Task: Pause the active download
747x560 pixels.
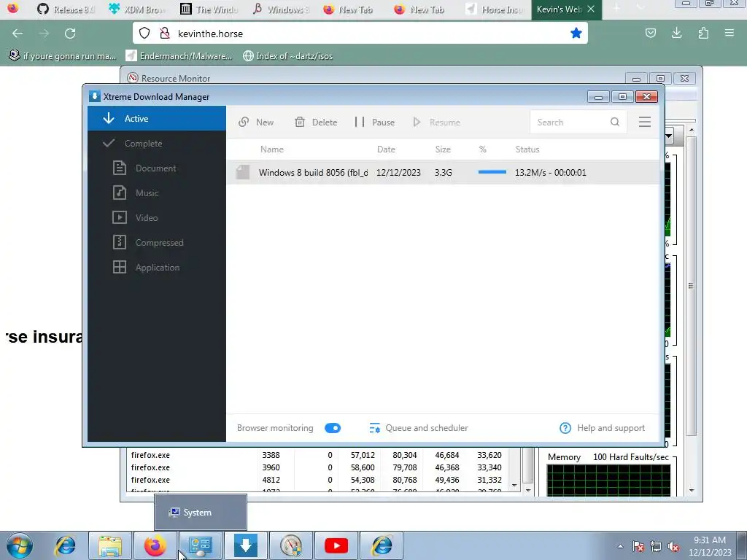Action: [374, 122]
